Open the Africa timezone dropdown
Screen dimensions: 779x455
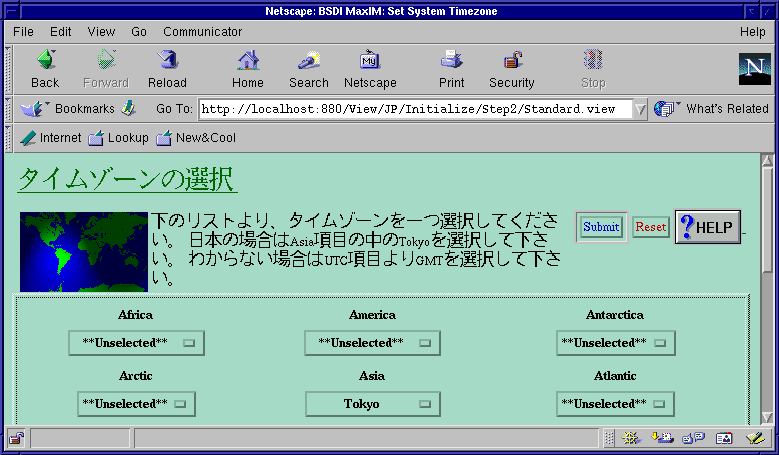tap(136, 343)
